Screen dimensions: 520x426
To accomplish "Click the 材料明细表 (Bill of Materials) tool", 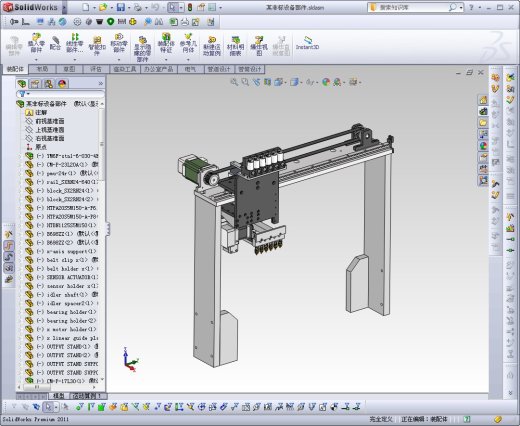I will coord(235,46).
